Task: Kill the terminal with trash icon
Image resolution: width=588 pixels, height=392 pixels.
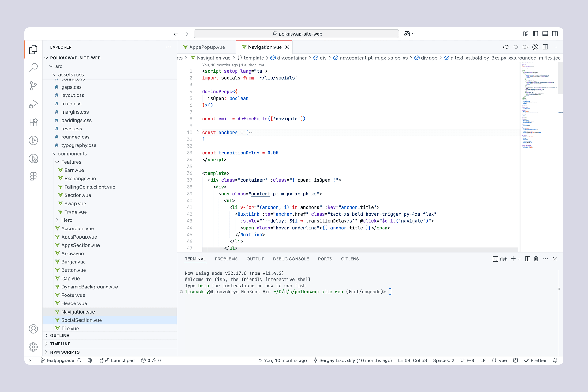Action: (x=536, y=259)
